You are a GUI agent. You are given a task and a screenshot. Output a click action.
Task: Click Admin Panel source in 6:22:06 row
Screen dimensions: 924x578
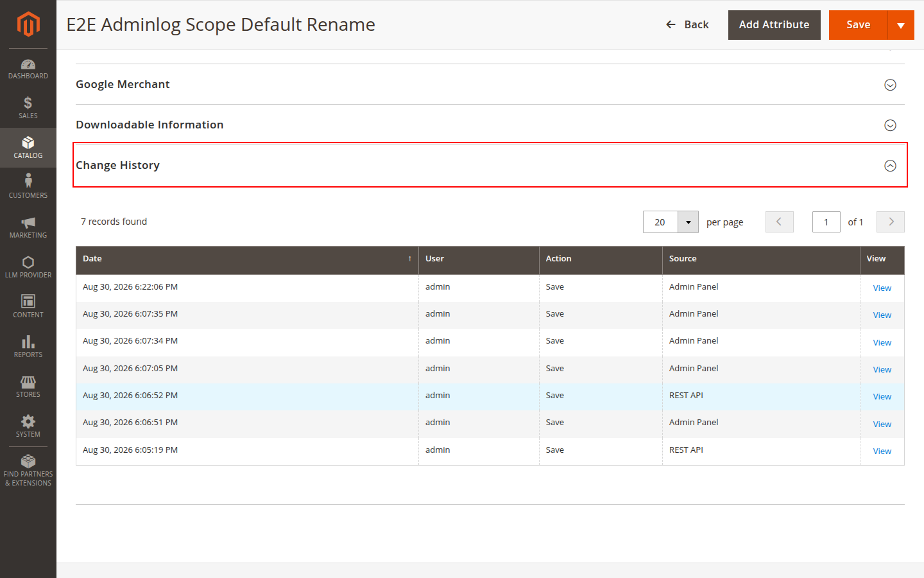point(694,287)
